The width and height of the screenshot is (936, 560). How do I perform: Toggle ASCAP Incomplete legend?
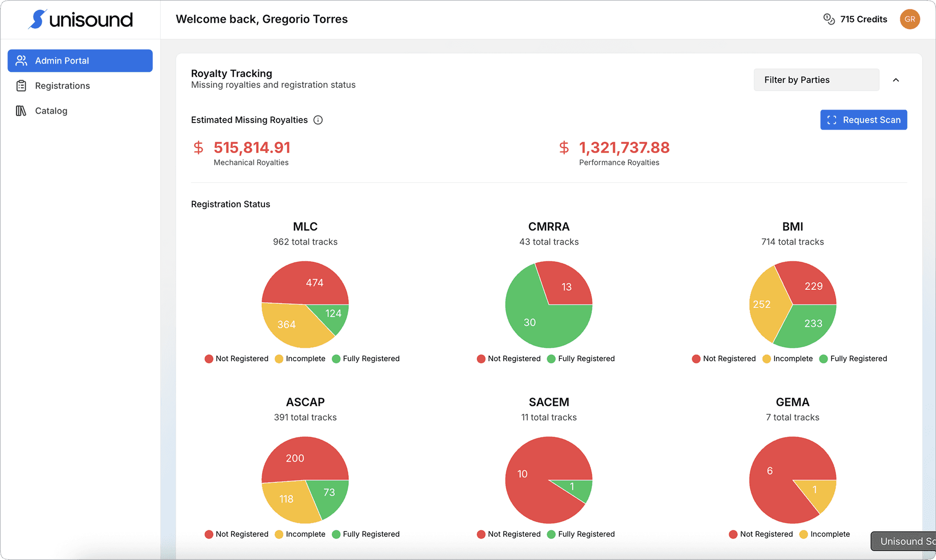pos(300,534)
